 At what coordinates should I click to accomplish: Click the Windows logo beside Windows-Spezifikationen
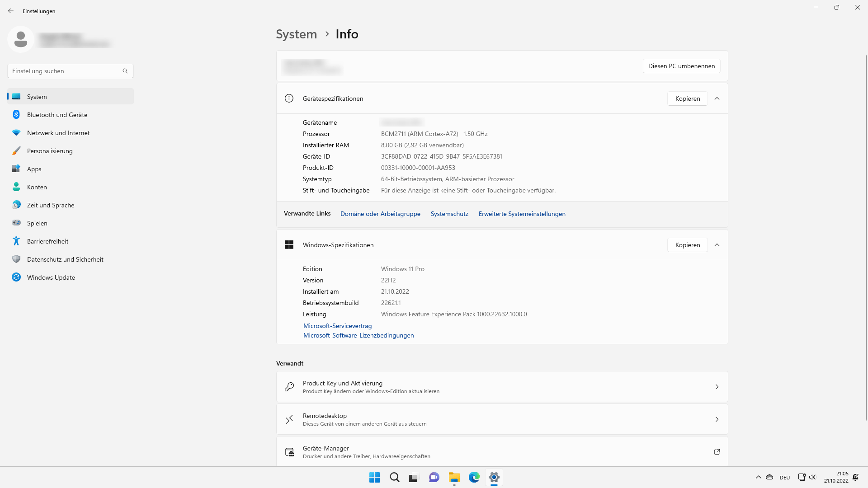(289, 245)
